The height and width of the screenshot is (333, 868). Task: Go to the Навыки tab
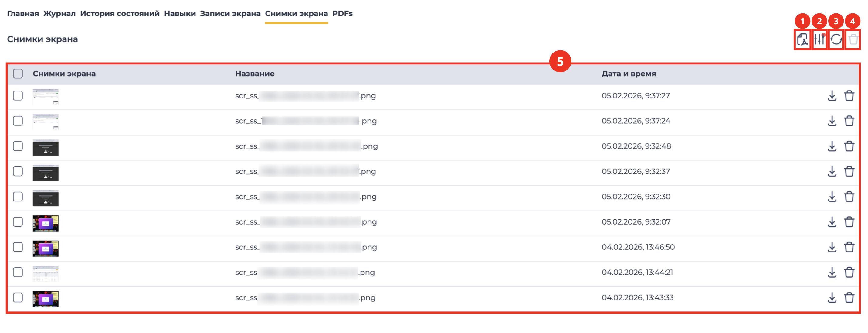coord(180,13)
